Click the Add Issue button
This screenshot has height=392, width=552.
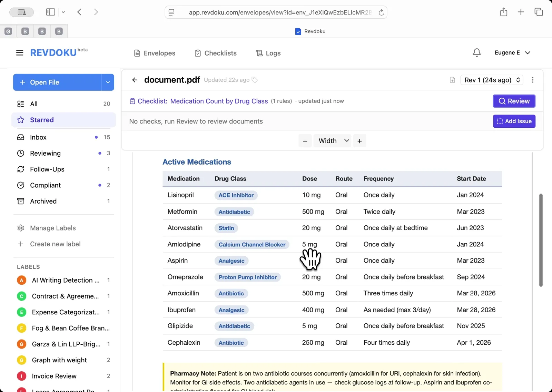[514, 121]
